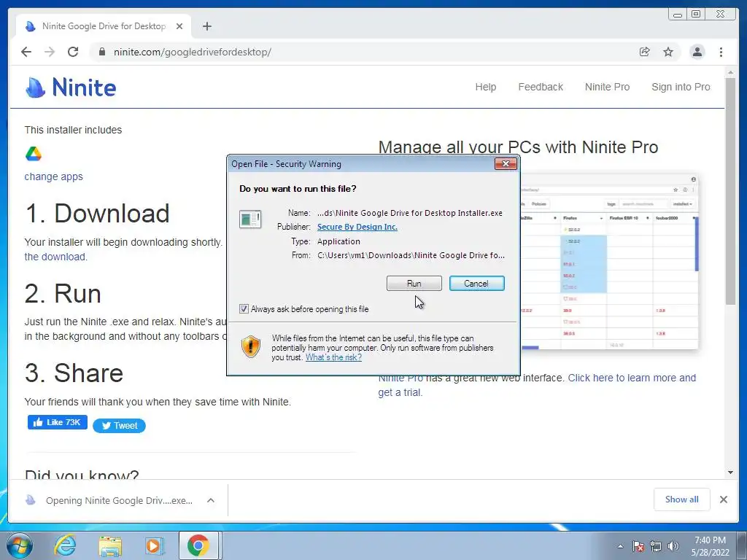The width and height of the screenshot is (747, 560).
Task: Show hidden tray icons arrow
Action: [x=620, y=546]
